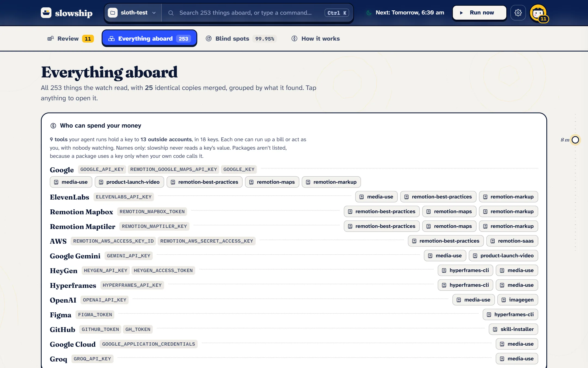Open settings via the gear icon
Screen dimensions: 588x368
[518, 13]
